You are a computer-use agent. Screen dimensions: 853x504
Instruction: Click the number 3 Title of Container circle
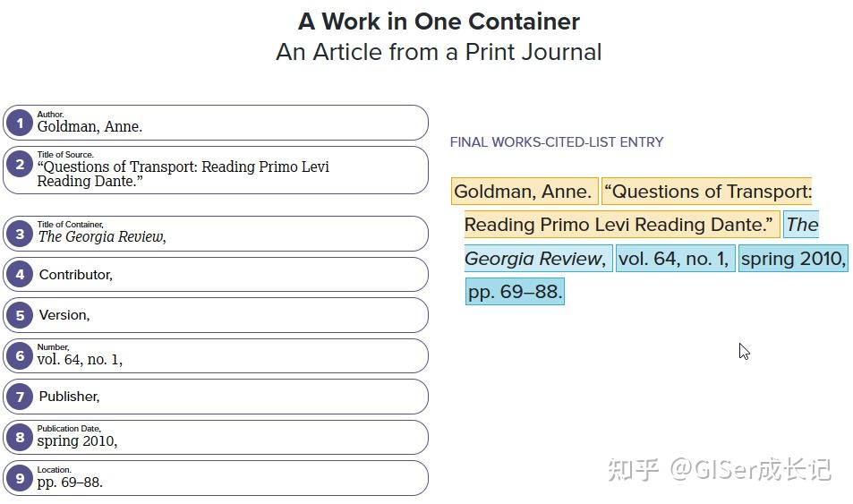tap(19, 234)
